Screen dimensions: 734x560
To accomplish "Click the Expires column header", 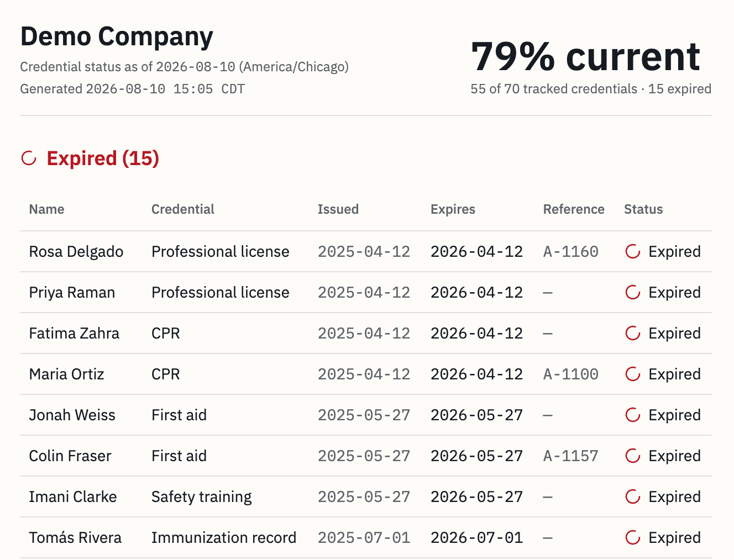I will click(453, 209).
